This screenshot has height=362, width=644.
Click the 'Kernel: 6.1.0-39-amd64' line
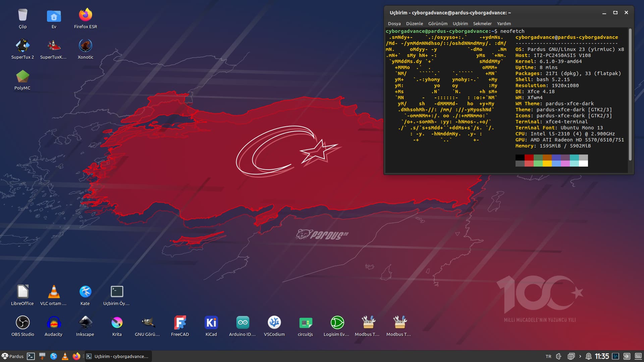[548, 61]
